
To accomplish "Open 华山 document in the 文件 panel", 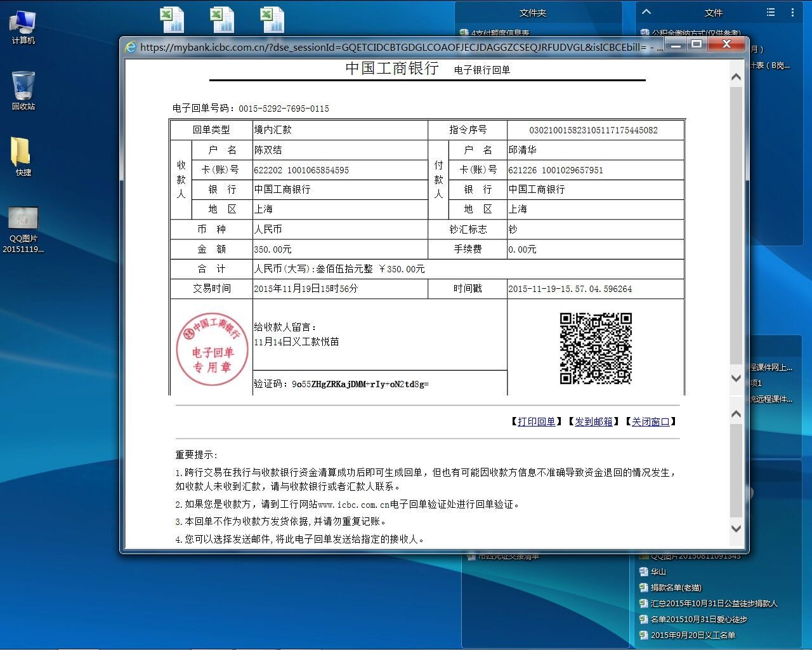I will point(653,572).
